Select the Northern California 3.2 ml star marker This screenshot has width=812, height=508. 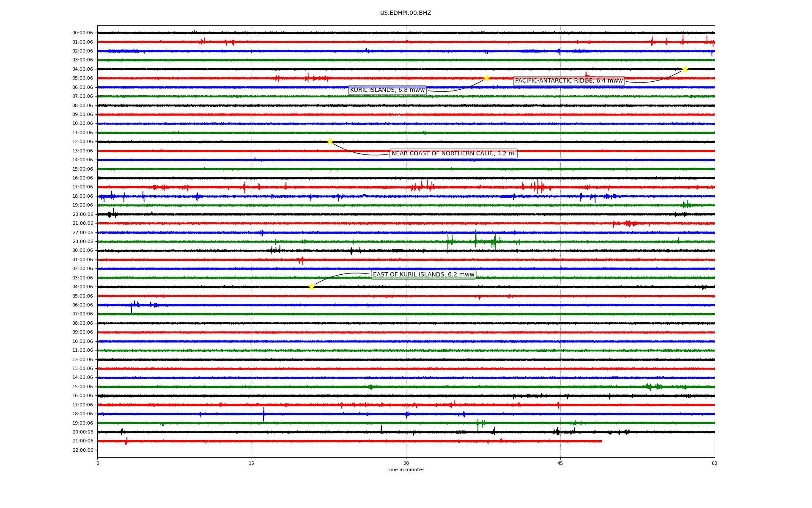[330, 141]
